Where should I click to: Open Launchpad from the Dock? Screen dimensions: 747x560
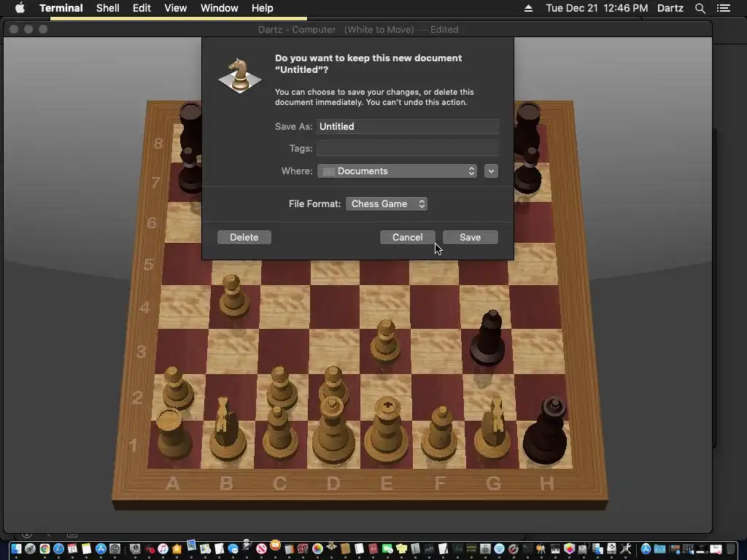pos(30,548)
